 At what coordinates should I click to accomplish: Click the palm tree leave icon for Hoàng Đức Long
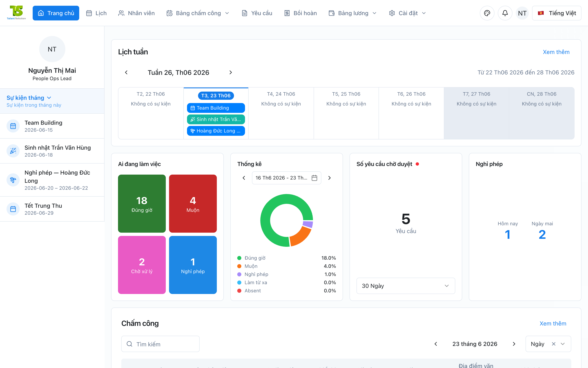click(x=13, y=180)
